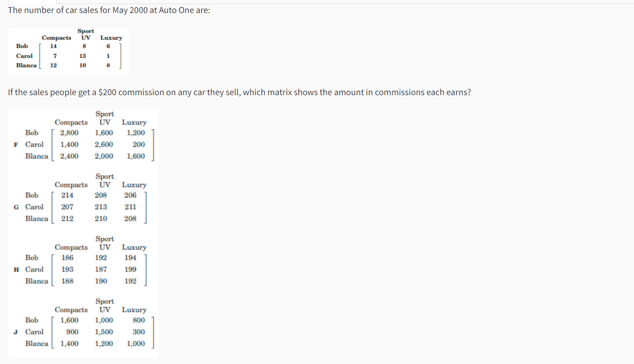Click the Compacts column header in matrix H
This screenshot has width=634, height=364.
point(71,247)
